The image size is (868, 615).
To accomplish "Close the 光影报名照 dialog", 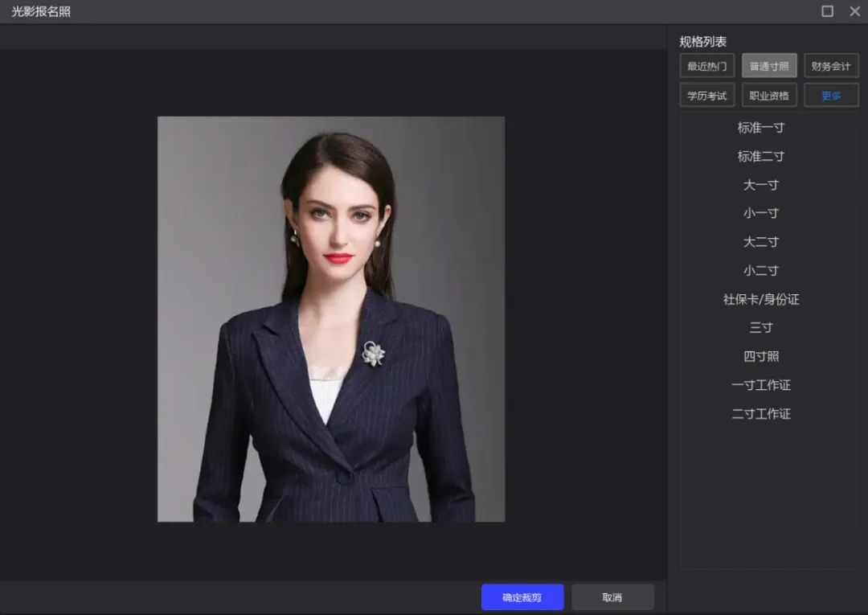I will [854, 11].
